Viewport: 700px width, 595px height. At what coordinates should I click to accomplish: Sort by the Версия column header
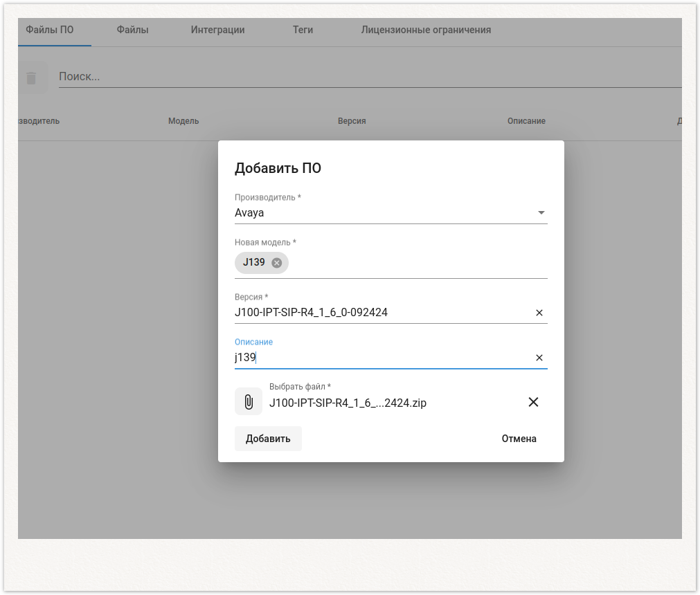click(352, 121)
